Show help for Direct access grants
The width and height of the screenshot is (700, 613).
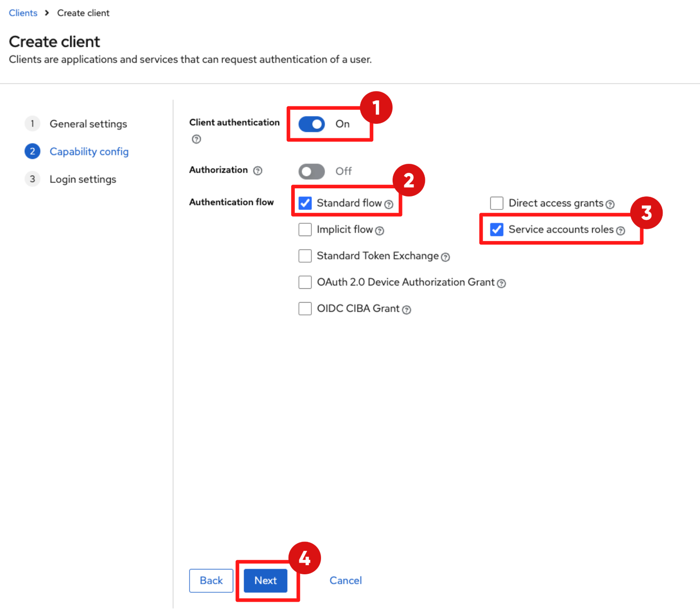click(610, 204)
